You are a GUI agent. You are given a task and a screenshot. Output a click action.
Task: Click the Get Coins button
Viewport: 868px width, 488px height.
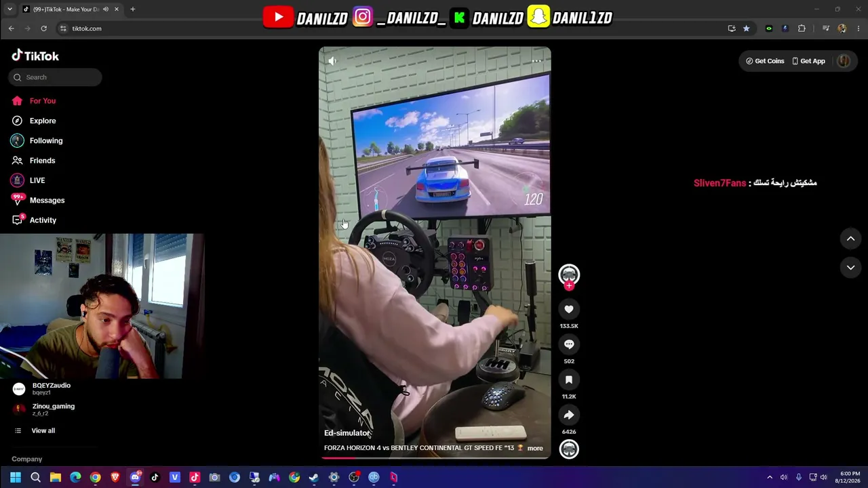coord(765,61)
